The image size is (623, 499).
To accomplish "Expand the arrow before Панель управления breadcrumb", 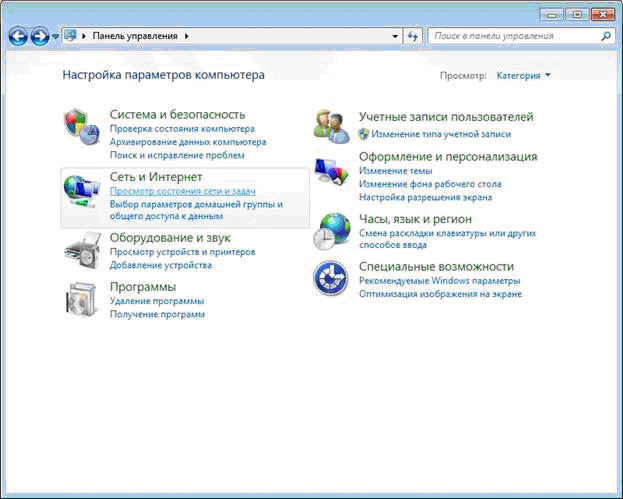I will click(84, 36).
